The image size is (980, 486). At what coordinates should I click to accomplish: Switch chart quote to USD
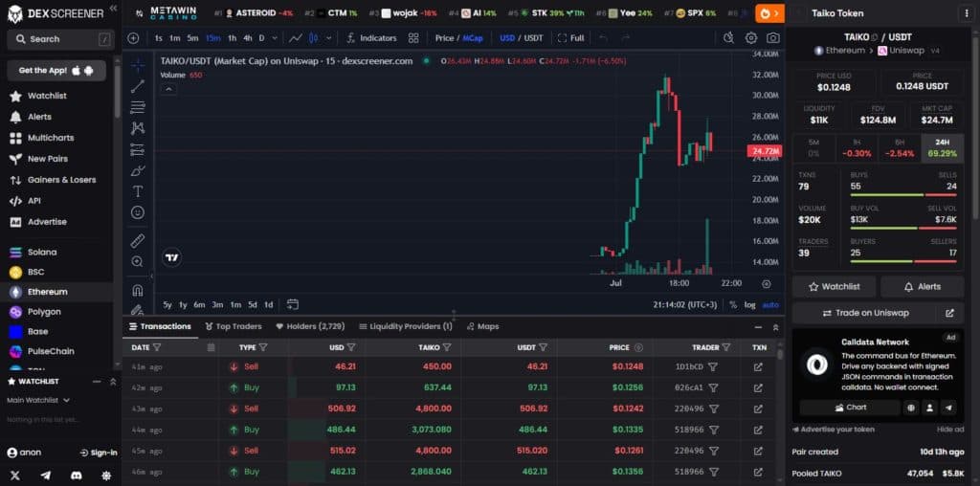point(507,38)
